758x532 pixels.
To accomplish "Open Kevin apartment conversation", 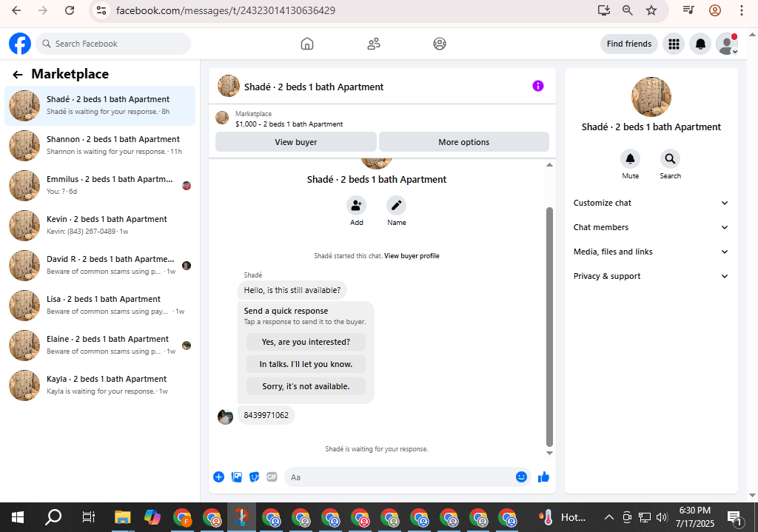I will 100,225.
